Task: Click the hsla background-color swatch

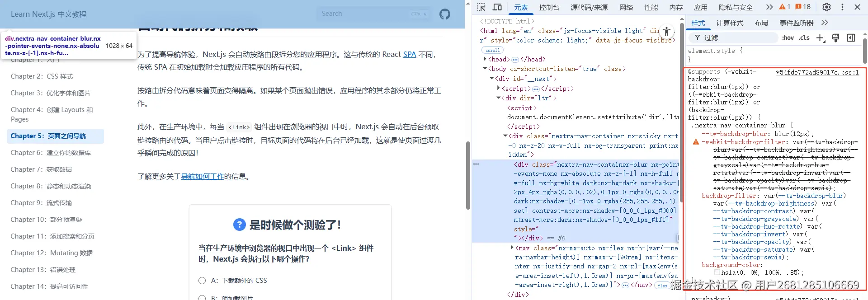Action: (717, 272)
